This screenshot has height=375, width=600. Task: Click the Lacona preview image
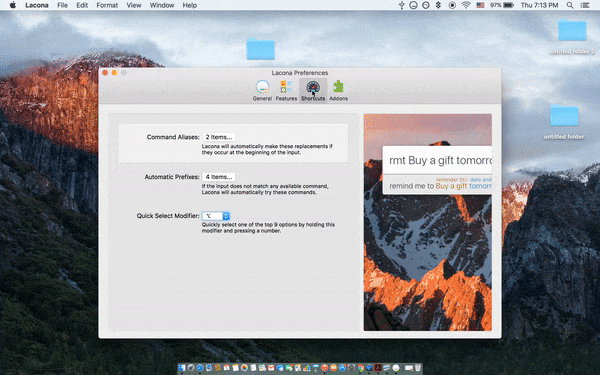click(428, 222)
